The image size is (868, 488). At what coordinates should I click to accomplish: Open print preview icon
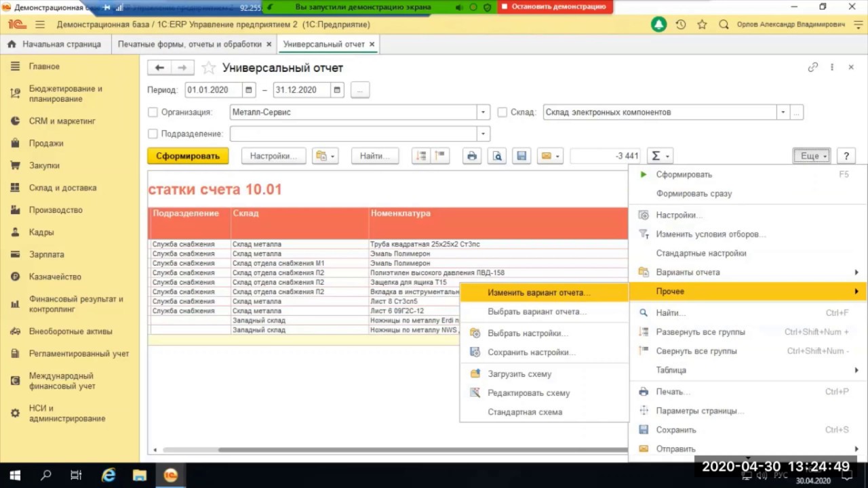click(x=497, y=156)
